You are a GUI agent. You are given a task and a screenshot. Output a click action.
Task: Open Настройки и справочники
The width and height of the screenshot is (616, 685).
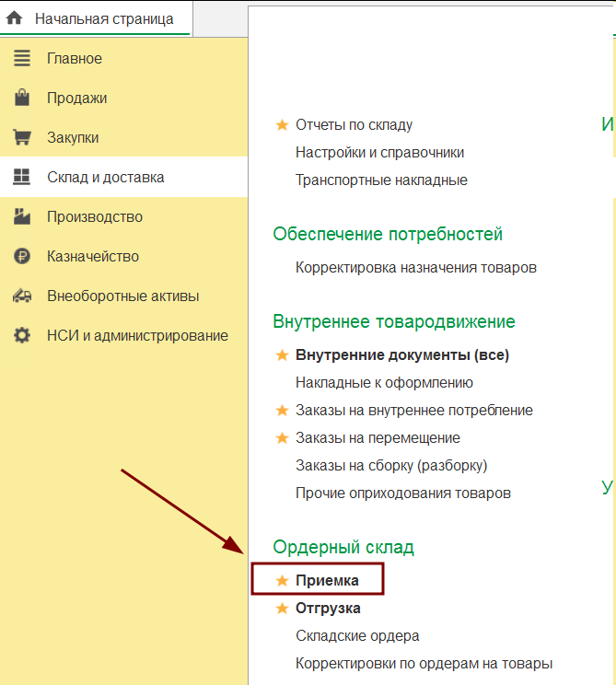coord(379,153)
